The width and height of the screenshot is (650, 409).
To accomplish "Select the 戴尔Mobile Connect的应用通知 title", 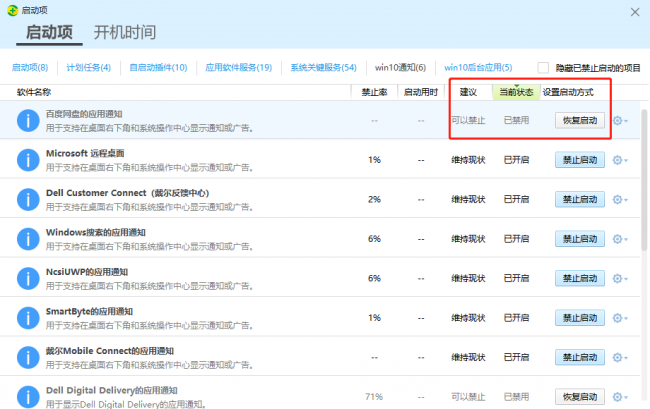I will [x=109, y=351].
